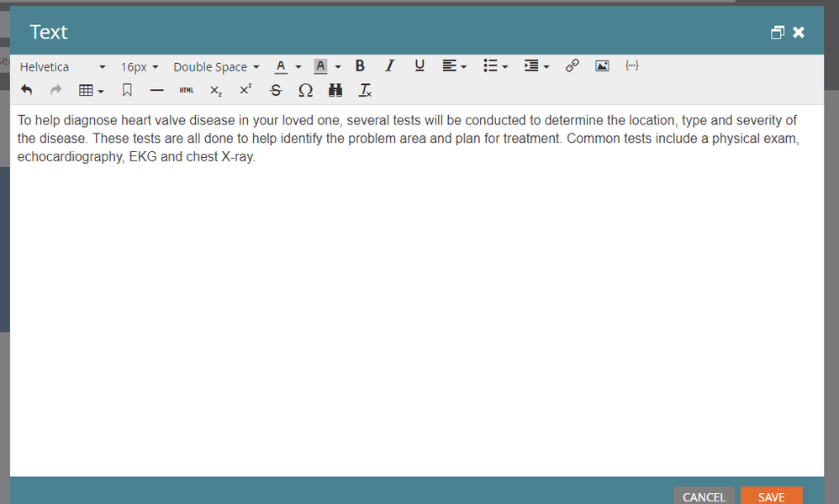Screen dimensions: 839x504
Task: Toggle bold formatting
Action: (x=360, y=66)
